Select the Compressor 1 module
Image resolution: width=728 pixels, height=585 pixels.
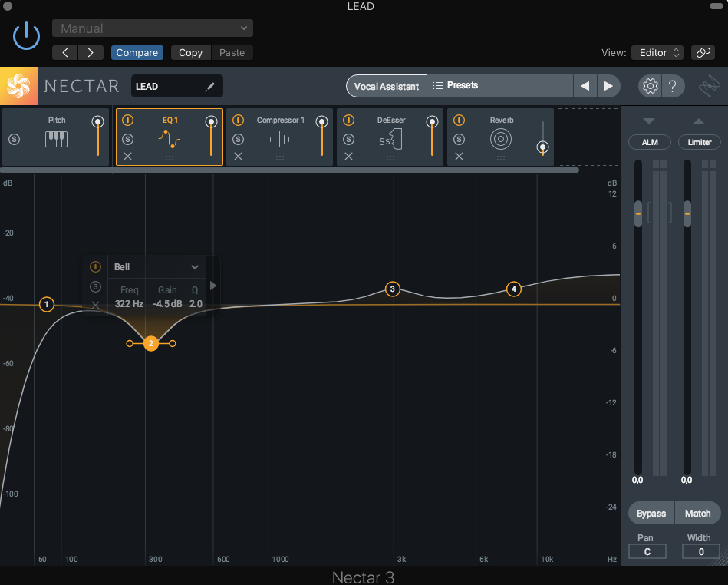(x=280, y=137)
